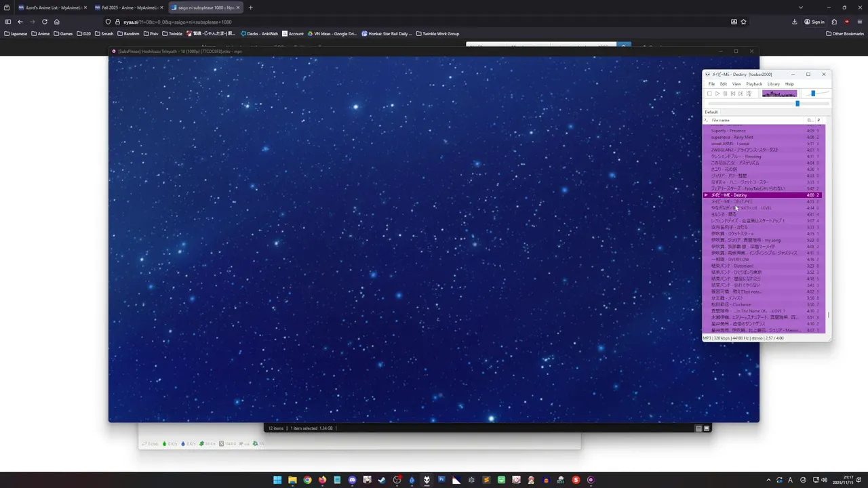
Task: Open the Smash bookmarks folder
Action: tap(104, 33)
